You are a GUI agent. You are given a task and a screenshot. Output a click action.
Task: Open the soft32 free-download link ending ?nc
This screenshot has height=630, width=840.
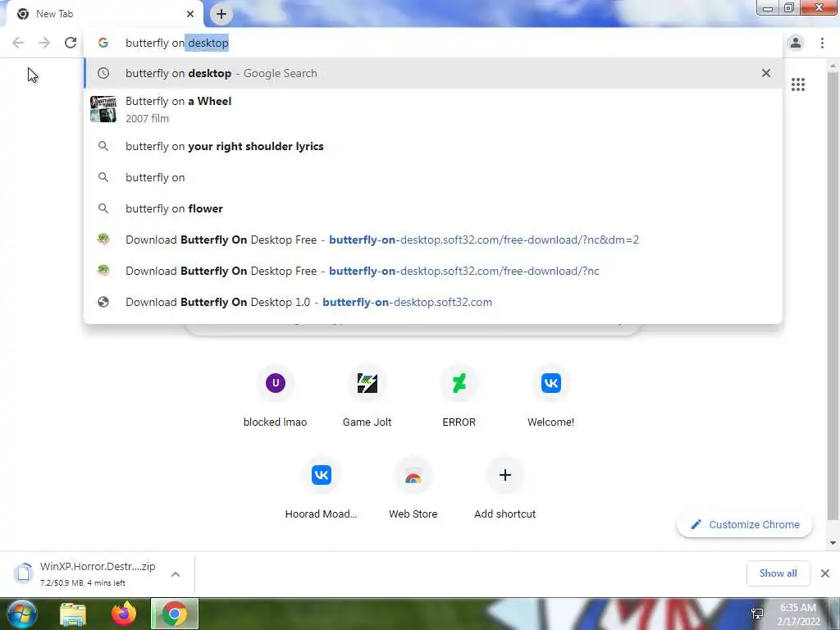(x=433, y=271)
